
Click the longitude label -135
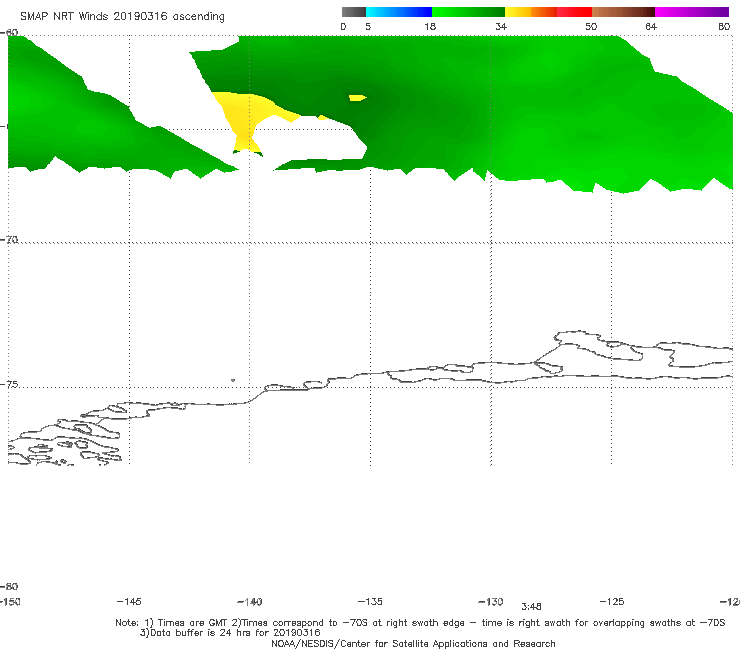[370, 602]
